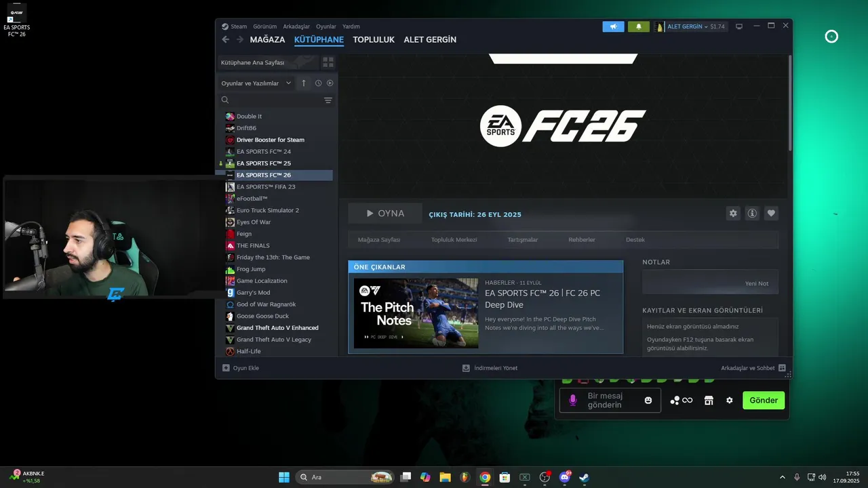
Task: Open game settings gear icon
Action: 733,213
